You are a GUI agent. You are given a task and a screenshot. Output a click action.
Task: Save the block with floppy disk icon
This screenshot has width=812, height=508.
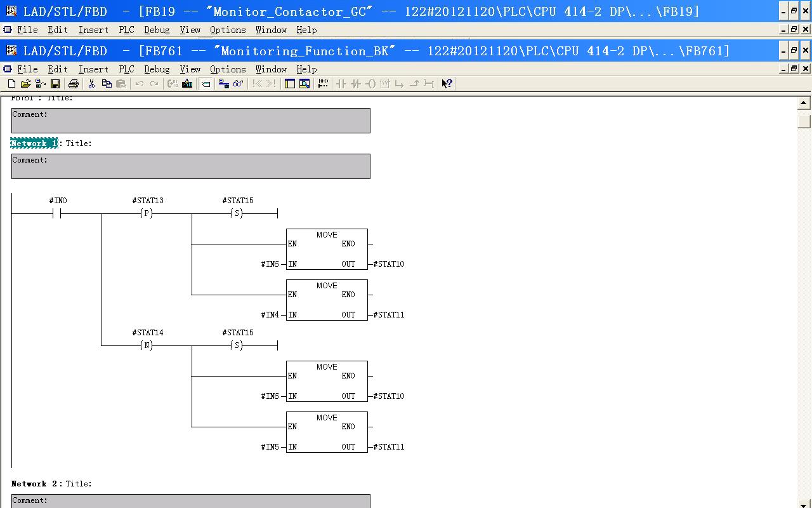pyautogui.click(x=55, y=84)
